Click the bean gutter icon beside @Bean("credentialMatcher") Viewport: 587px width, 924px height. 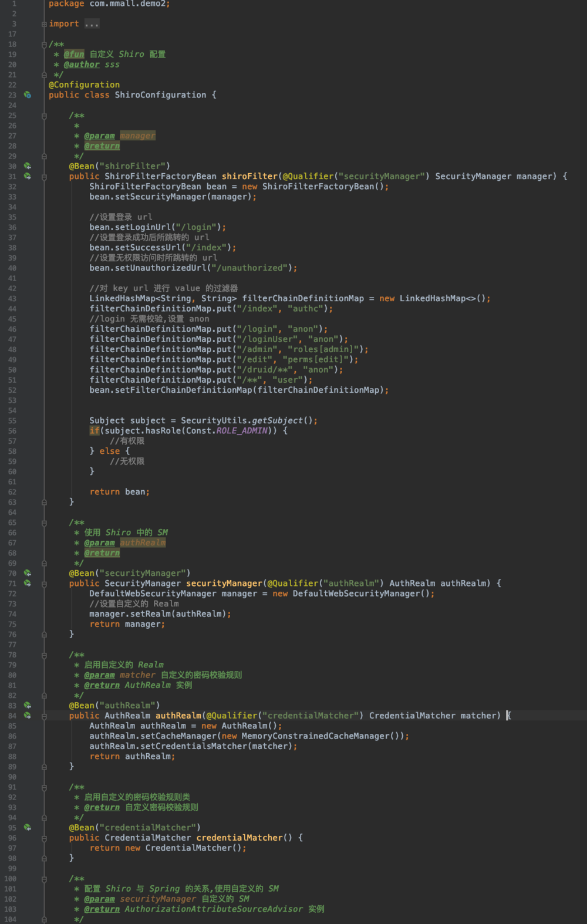pyautogui.click(x=28, y=828)
